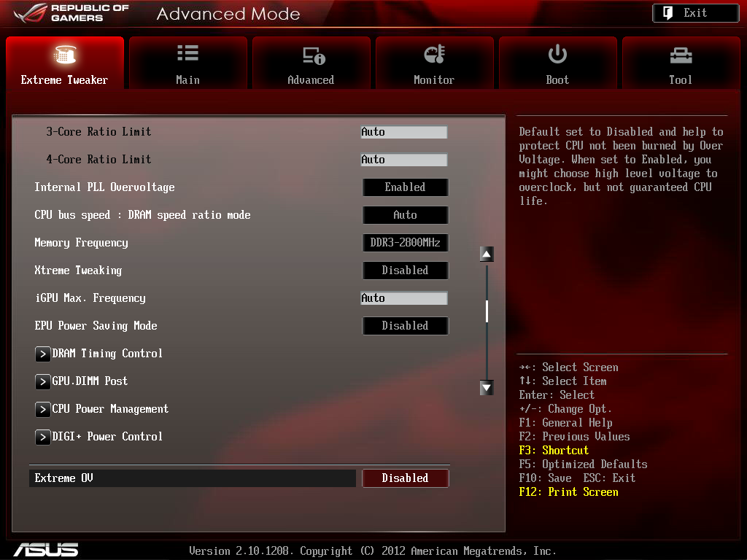This screenshot has width=747, height=560.
Task: Click the 3-Core Ratio Limit field
Action: (x=404, y=132)
